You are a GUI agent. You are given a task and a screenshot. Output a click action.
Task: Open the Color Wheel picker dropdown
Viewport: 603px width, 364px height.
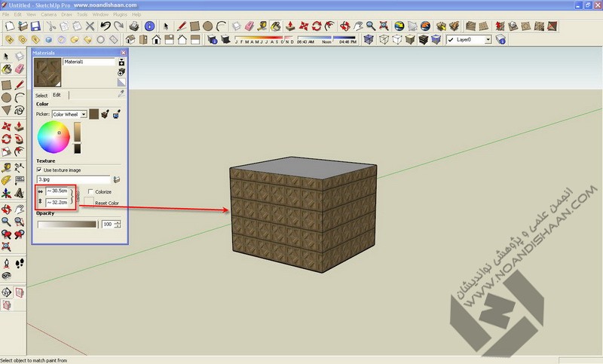(83, 114)
